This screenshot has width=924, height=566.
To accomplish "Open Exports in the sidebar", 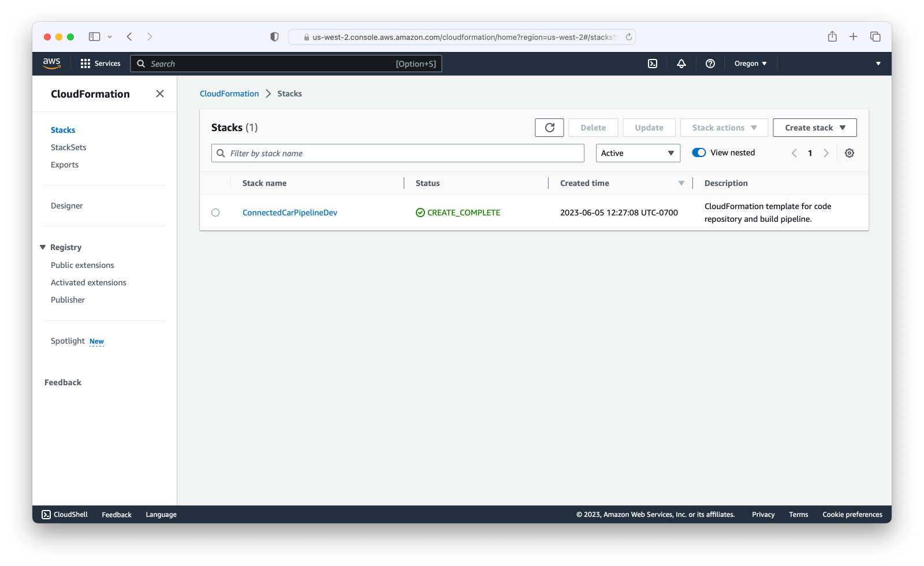I will [x=65, y=165].
